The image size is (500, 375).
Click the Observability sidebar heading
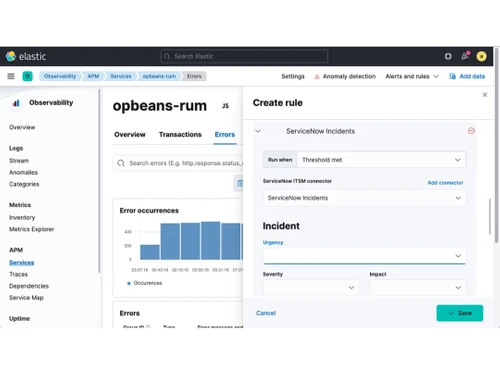[x=51, y=103]
